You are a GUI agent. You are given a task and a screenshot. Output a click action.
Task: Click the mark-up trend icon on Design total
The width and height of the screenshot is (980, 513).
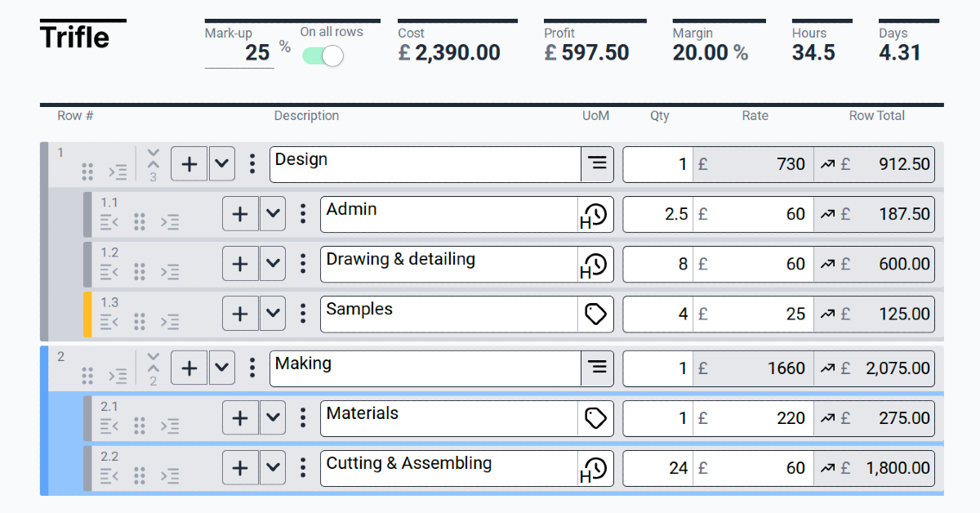(827, 164)
